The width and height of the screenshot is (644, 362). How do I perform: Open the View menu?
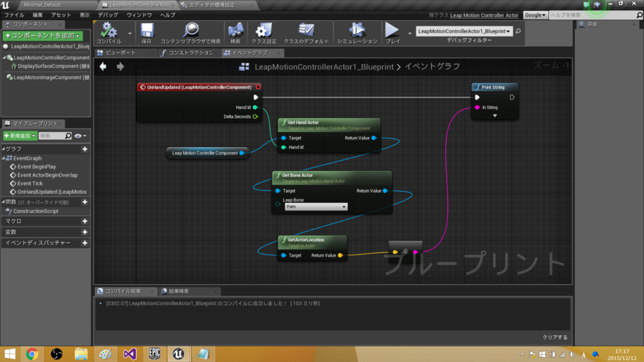(x=85, y=15)
